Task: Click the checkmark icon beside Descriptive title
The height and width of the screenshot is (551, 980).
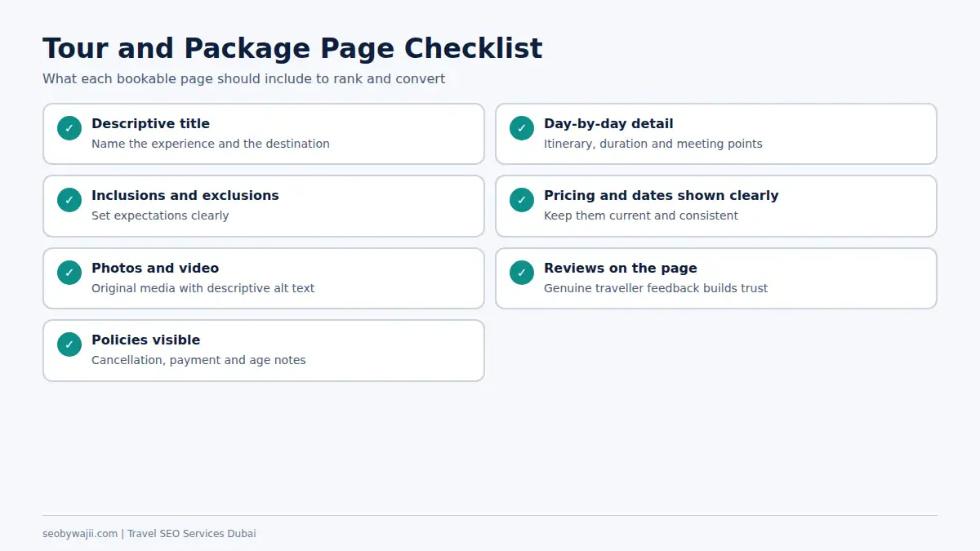Action: pyautogui.click(x=69, y=128)
